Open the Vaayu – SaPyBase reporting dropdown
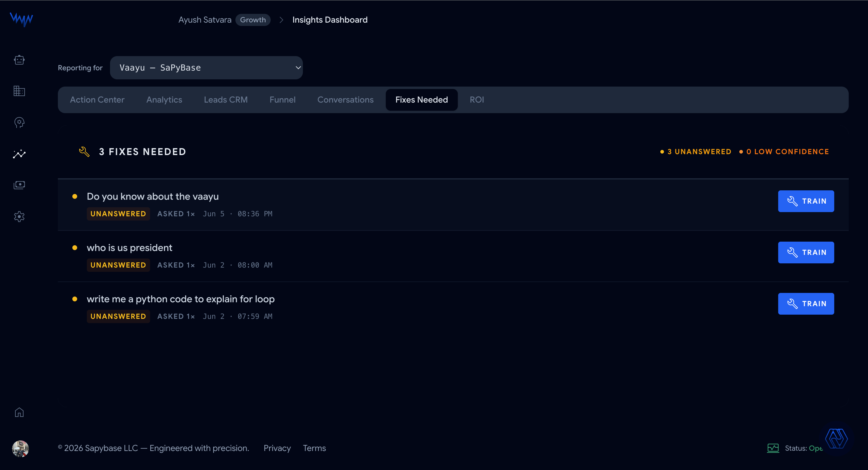The image size is (868, 470). [x=206, y=68]
